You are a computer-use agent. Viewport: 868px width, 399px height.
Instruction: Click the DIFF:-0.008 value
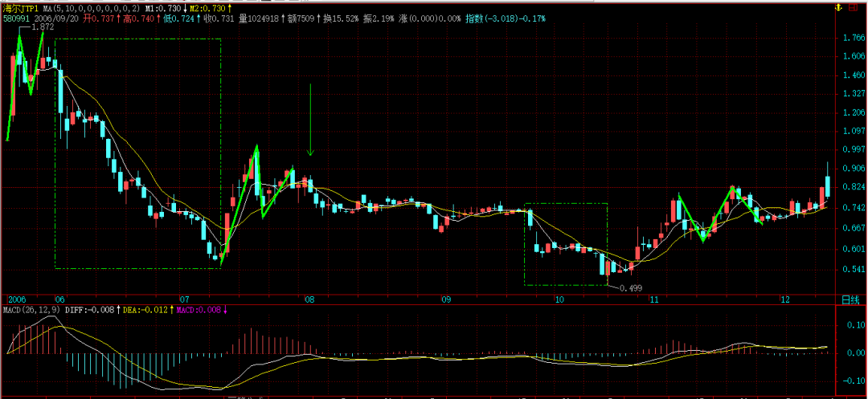pos(90,310)
